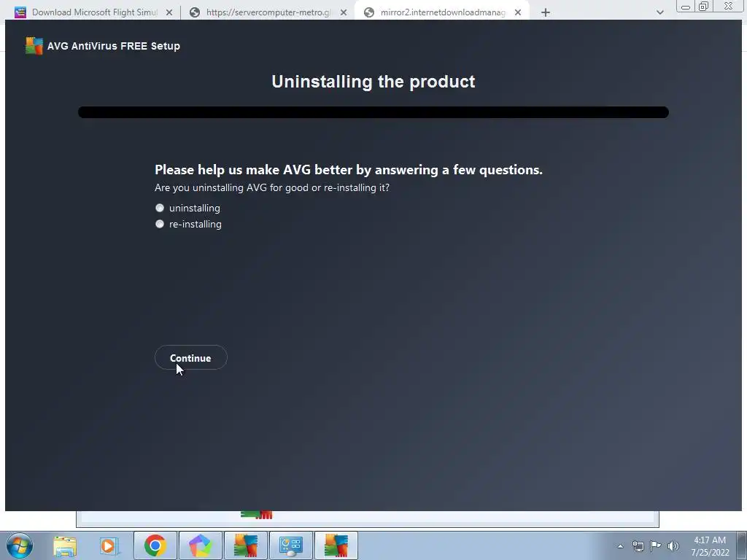Open Google Chrome from taskbar
This screenshot has height=560, width=747.
click(155, 545)
